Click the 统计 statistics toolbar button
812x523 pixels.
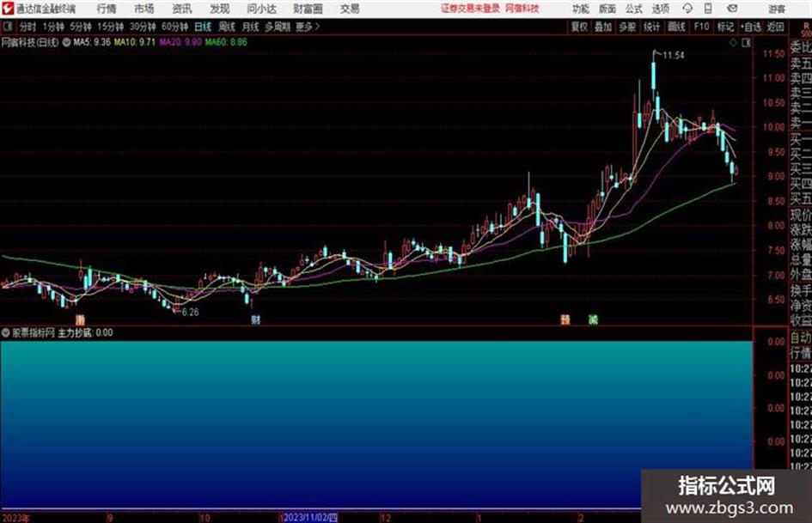tap(651, 27)
